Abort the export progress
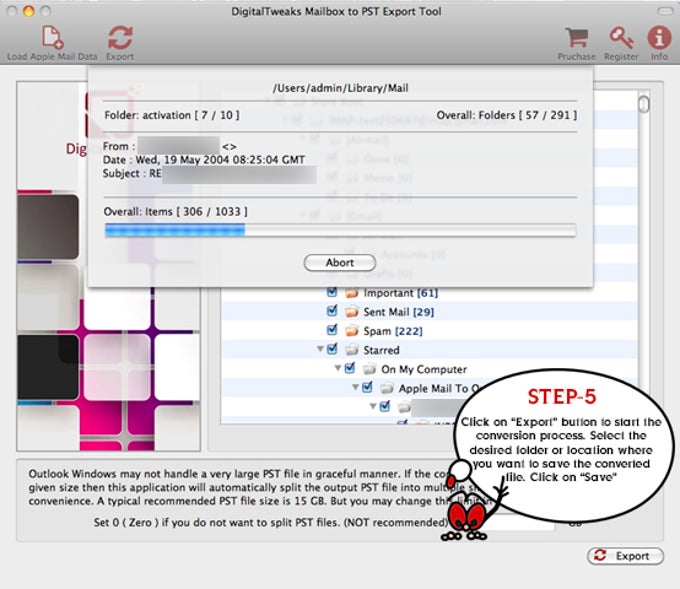680x589 pixels. [x=340, y=262]
